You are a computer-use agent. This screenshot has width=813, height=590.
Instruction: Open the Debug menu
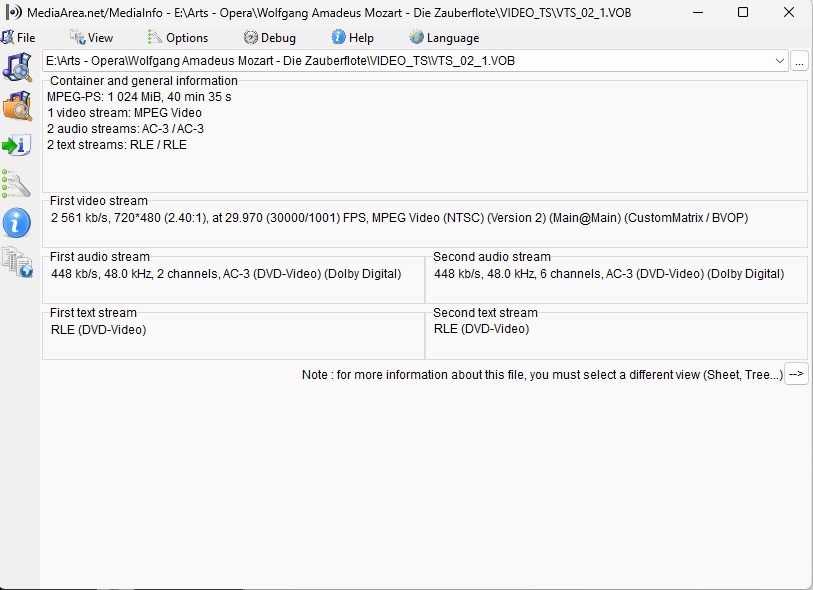[270, 37]
